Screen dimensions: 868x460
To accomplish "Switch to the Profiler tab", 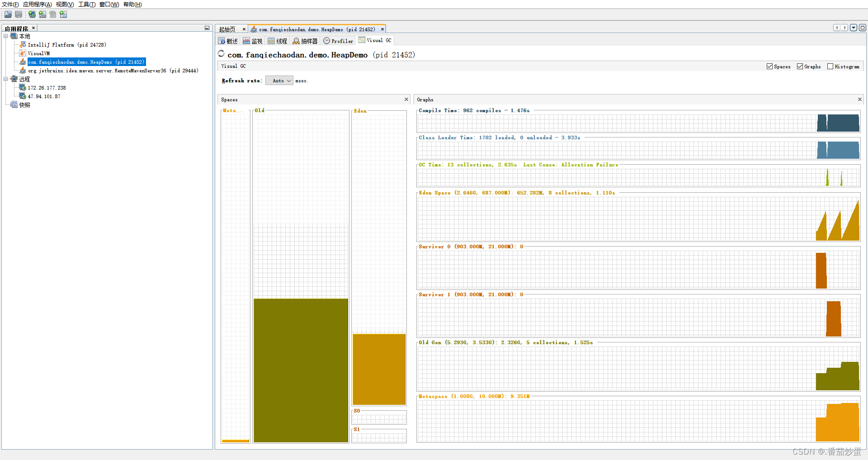I will tap(338, 41).
